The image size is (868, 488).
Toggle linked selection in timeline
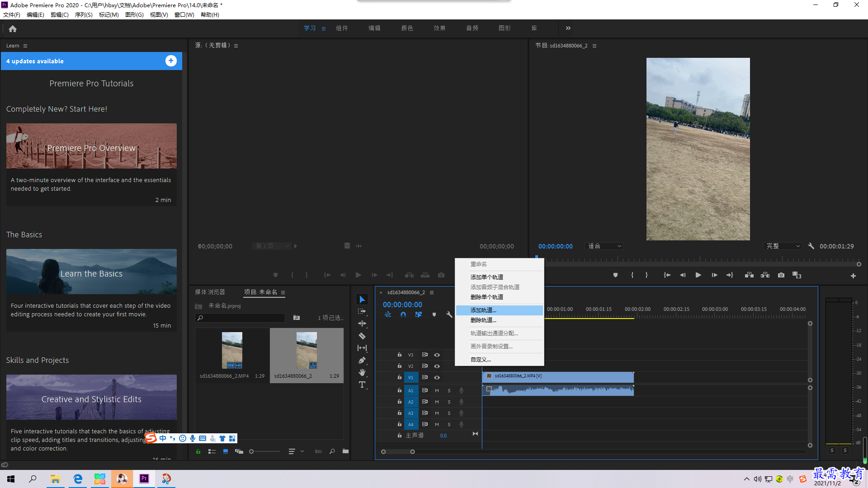[x=419, y=314]
